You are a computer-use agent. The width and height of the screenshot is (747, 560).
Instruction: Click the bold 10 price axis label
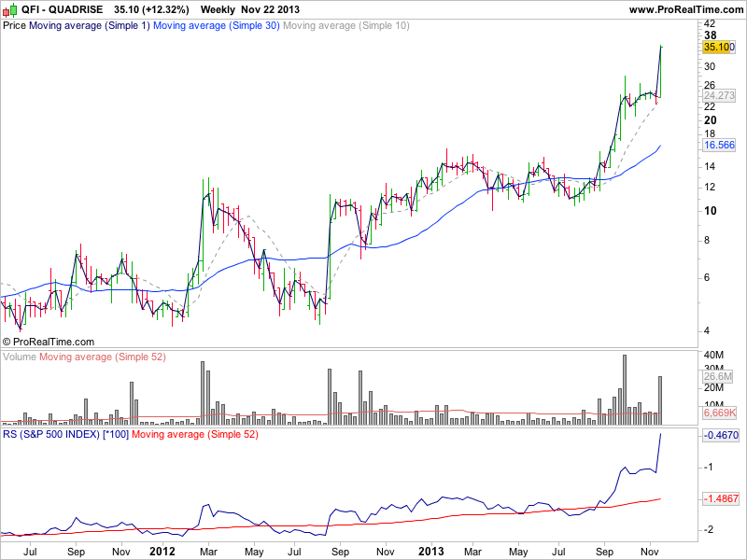711,211
